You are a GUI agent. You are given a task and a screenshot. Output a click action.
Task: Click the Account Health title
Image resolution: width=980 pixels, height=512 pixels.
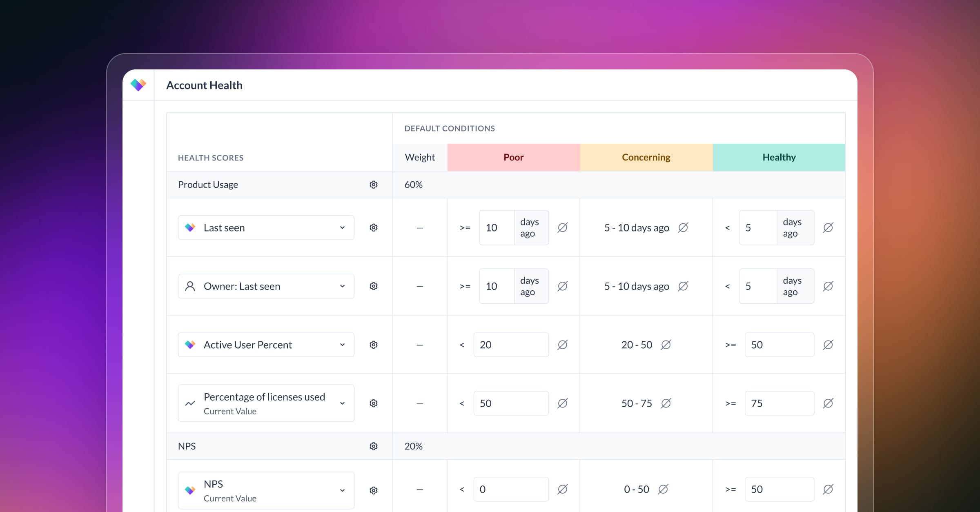(204, 85)
